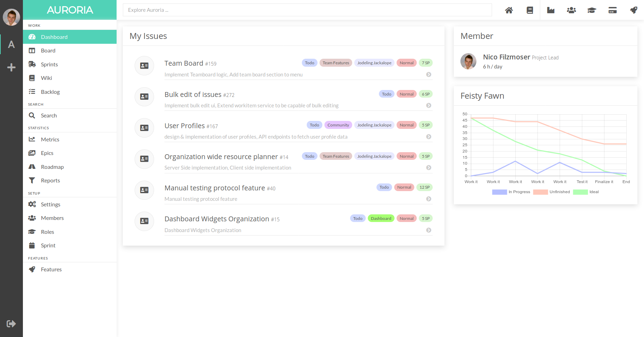This screenshot has width=644, height=337.
Task: Click Team Features tag on Team Board
Action: point(336,63)
